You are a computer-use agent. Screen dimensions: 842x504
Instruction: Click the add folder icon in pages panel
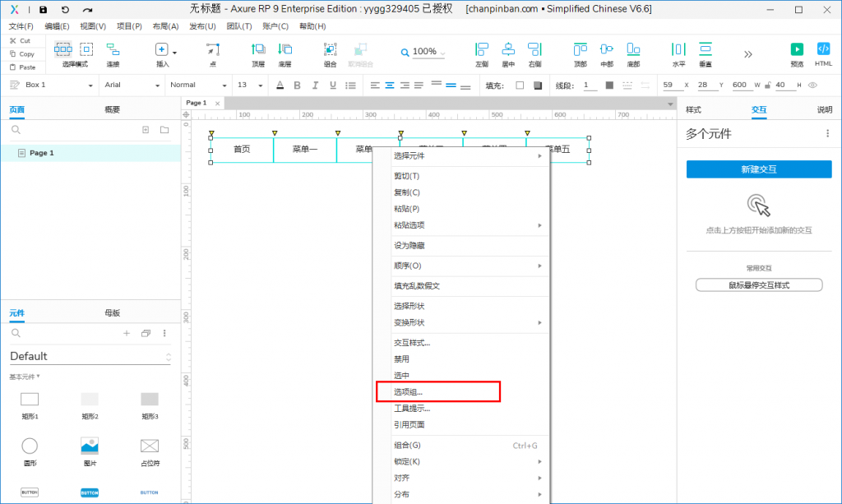(x=164, y=130)
